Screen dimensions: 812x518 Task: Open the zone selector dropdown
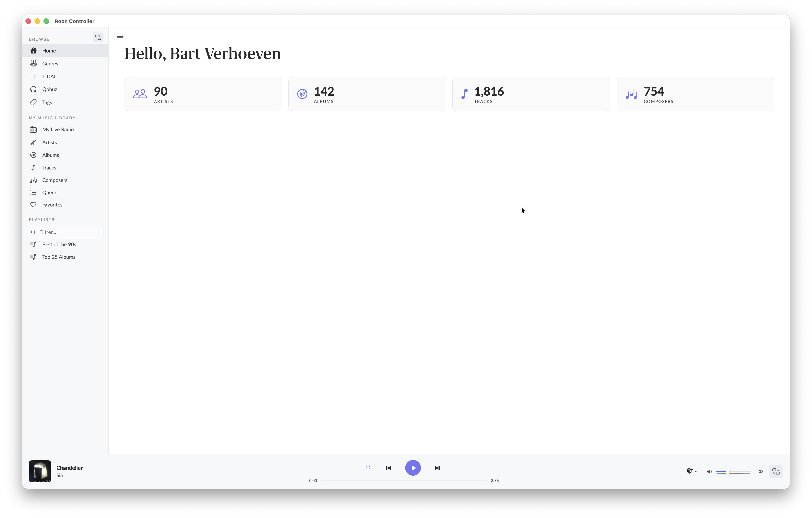coord(692,471)
